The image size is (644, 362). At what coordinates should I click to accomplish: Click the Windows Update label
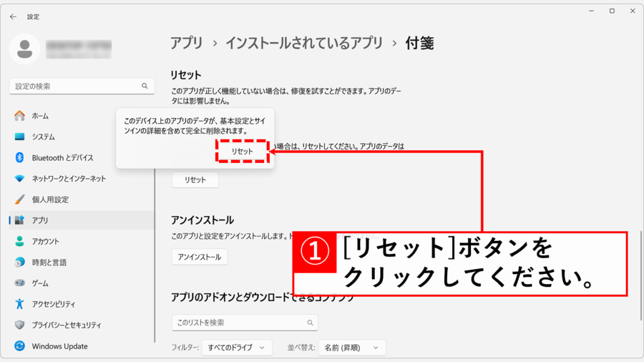pyautogui.click(x=60, y=346)
